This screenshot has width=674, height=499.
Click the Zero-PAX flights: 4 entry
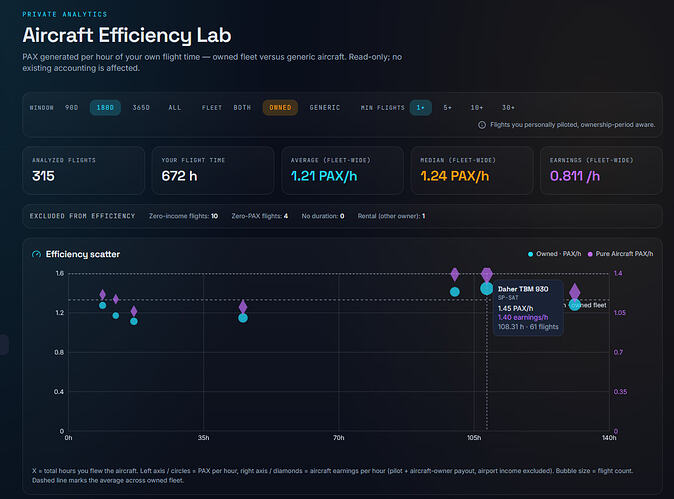(x=260, y=216)
